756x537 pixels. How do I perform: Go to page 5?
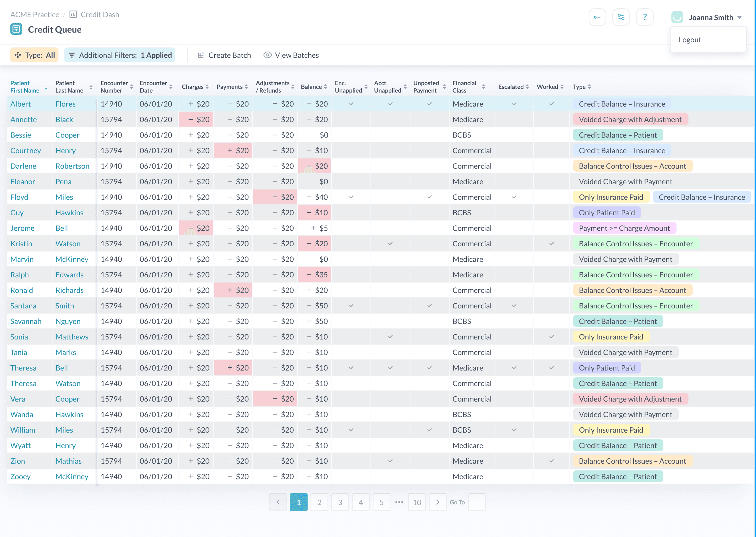381,502
